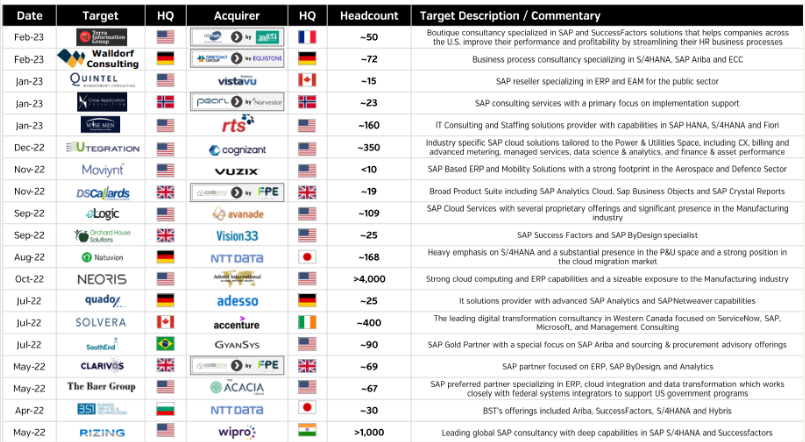This screenshot has height=442, width=805.
Task: Select the Canadian flag in Solvera row
Action: click(x=165, y=322)
